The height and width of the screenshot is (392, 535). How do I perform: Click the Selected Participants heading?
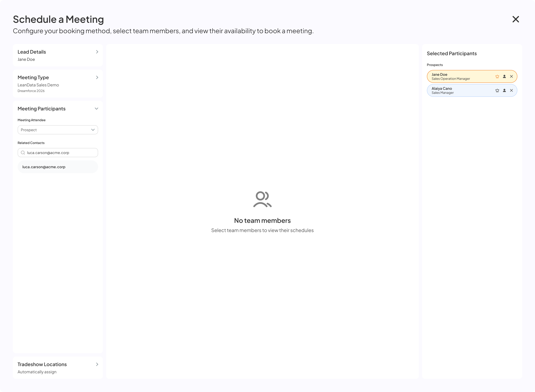452,53
